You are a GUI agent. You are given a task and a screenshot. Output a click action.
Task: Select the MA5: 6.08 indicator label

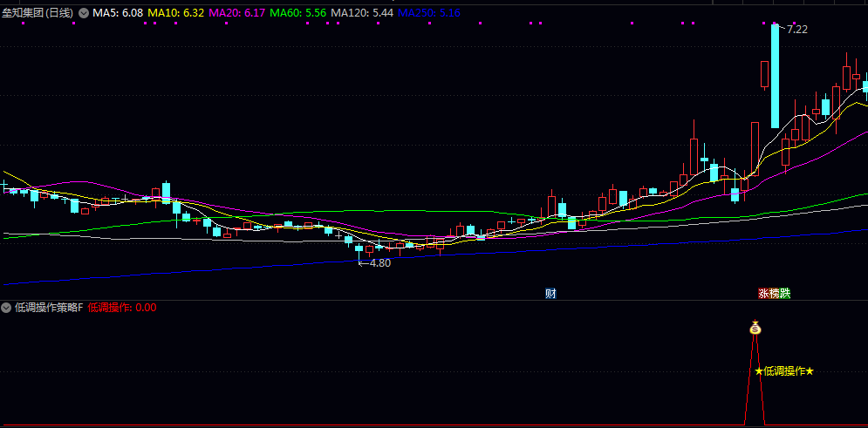click(118, 13)
